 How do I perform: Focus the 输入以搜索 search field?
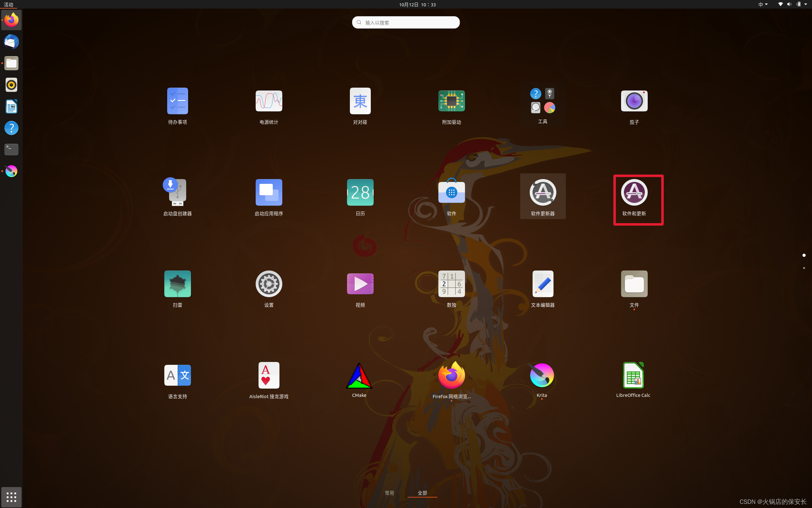pyautogui.click(x=406, y=23)
